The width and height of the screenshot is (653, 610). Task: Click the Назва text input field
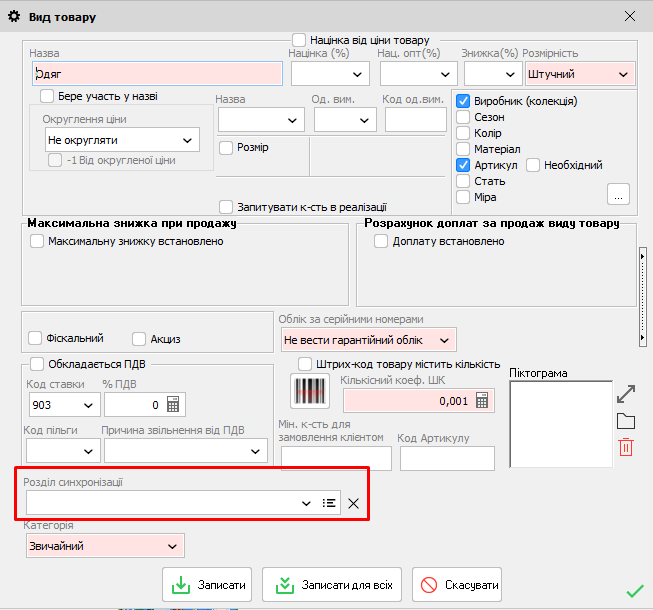pyautogui.click(x=157, y=74)
